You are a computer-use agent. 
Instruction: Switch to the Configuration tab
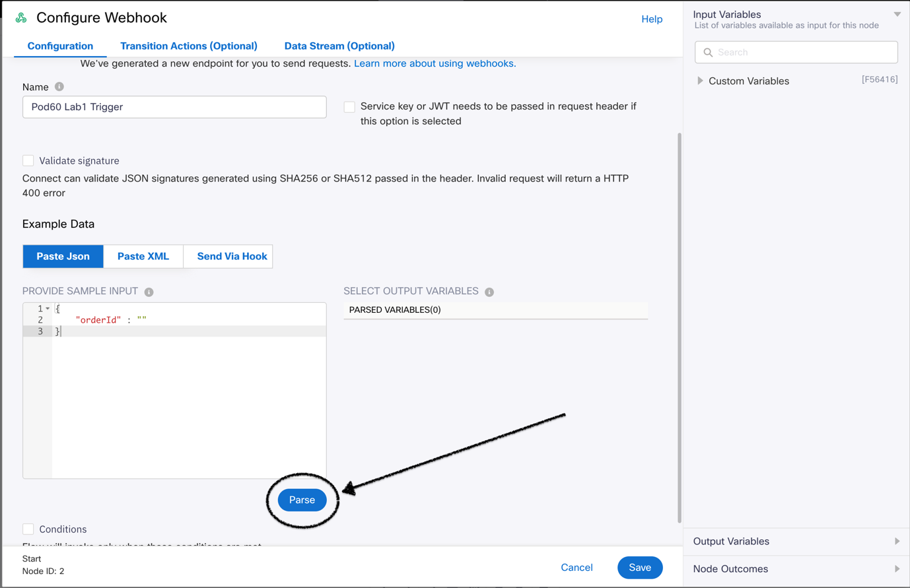coord(60,46)
